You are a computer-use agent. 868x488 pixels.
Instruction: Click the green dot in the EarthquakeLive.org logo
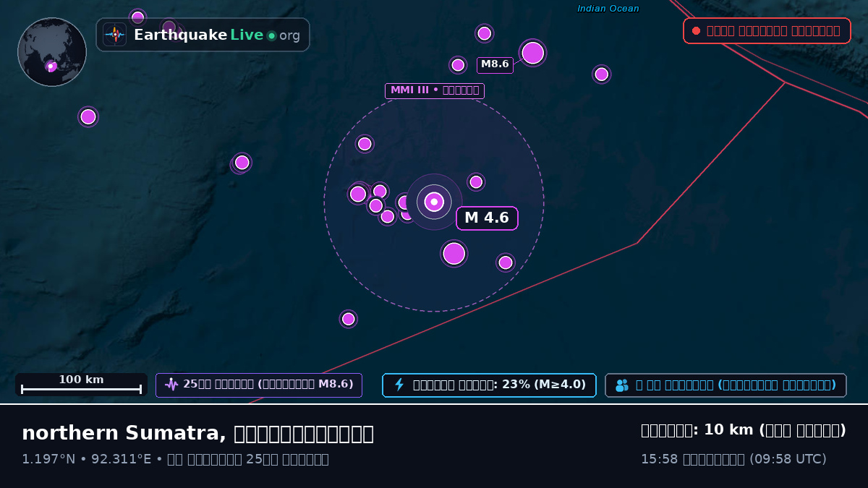point(272,35)
